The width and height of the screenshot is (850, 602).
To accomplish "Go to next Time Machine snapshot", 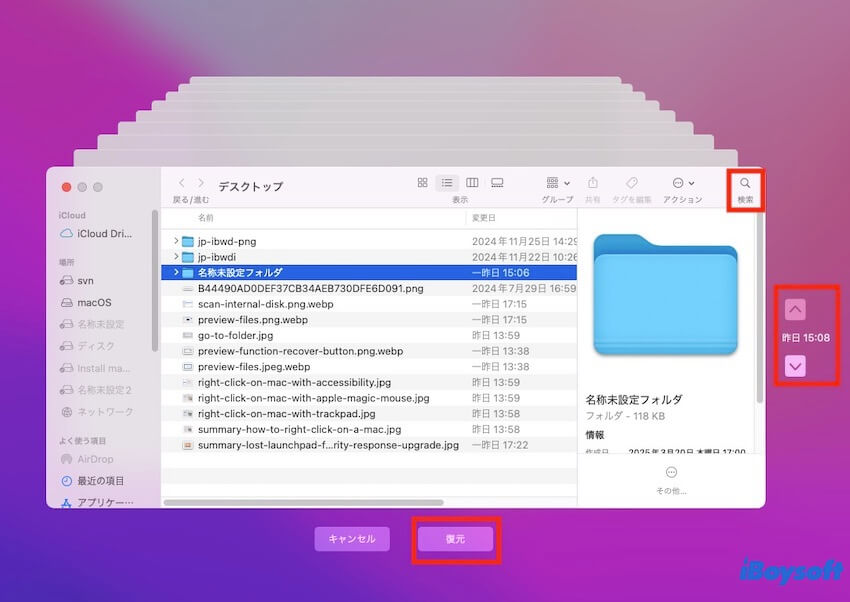I will 795,367.
